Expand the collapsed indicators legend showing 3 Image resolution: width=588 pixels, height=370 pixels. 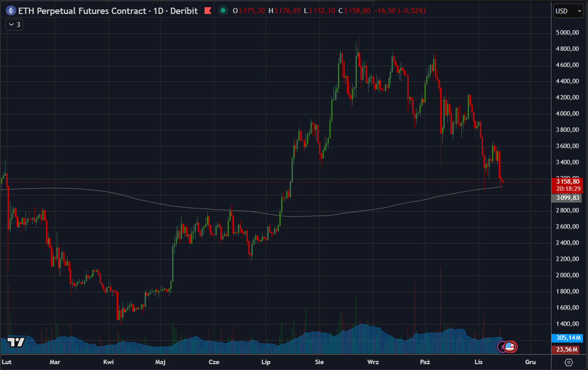click(14, 24)
